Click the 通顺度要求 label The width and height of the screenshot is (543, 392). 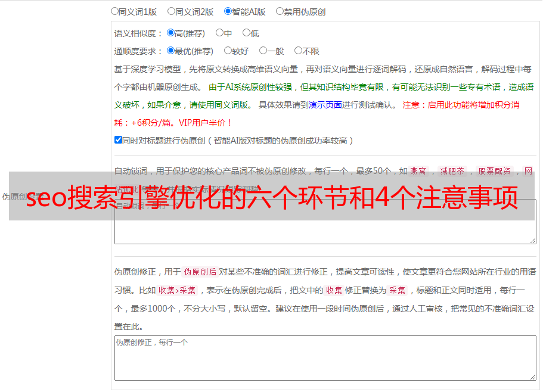138,52
